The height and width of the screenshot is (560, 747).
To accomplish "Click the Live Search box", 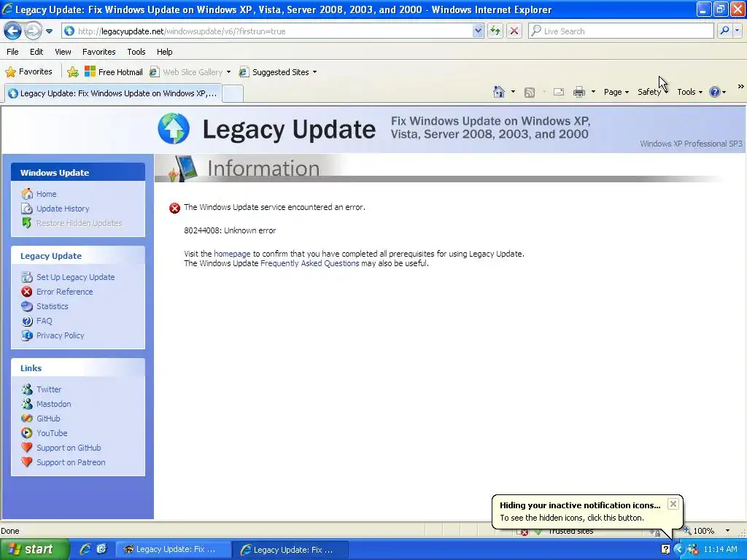I will (x=622, y=31).
